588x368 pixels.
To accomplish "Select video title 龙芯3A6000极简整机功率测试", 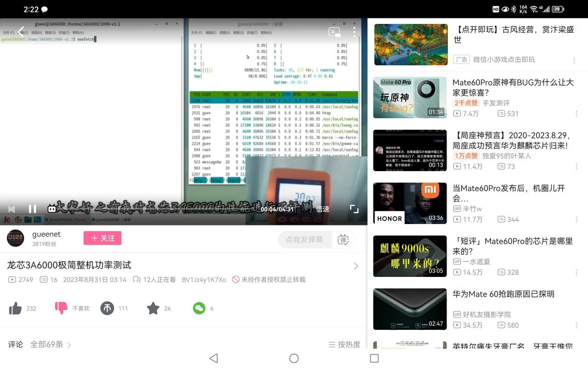I will (69, 265).
